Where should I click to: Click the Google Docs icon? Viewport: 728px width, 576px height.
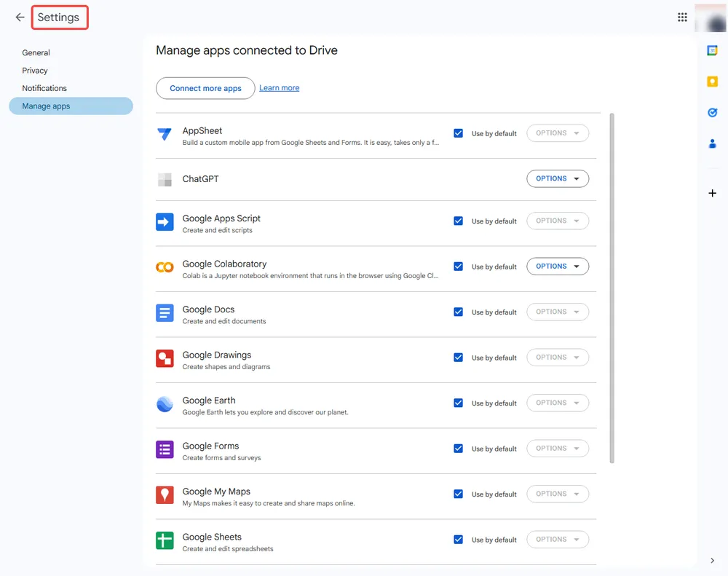point(165,313)
